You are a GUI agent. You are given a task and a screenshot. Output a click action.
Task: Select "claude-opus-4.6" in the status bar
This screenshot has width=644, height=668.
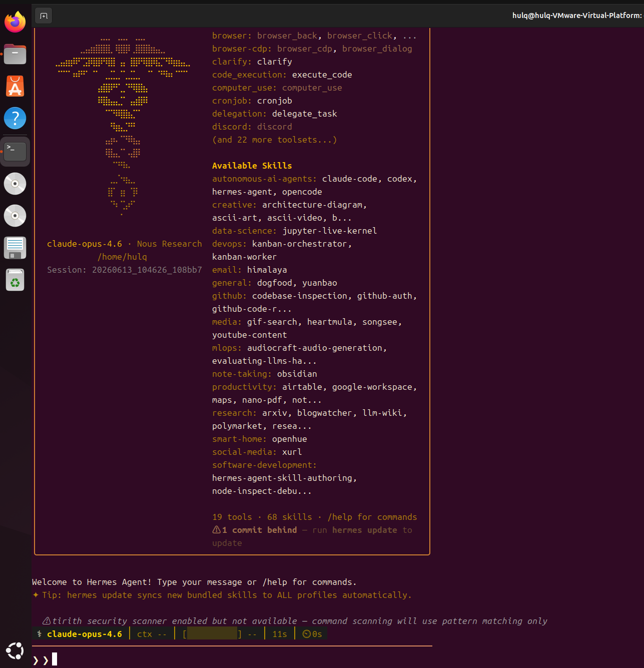[x=85, y=634]
